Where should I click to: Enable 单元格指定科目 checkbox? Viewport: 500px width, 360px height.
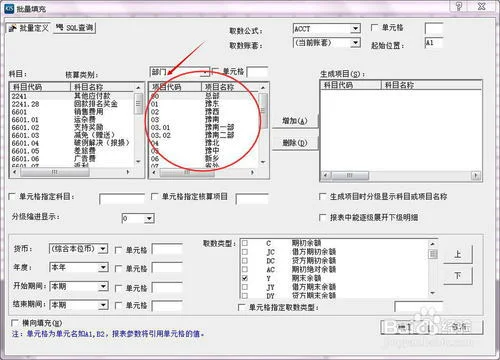click(12, 196)
